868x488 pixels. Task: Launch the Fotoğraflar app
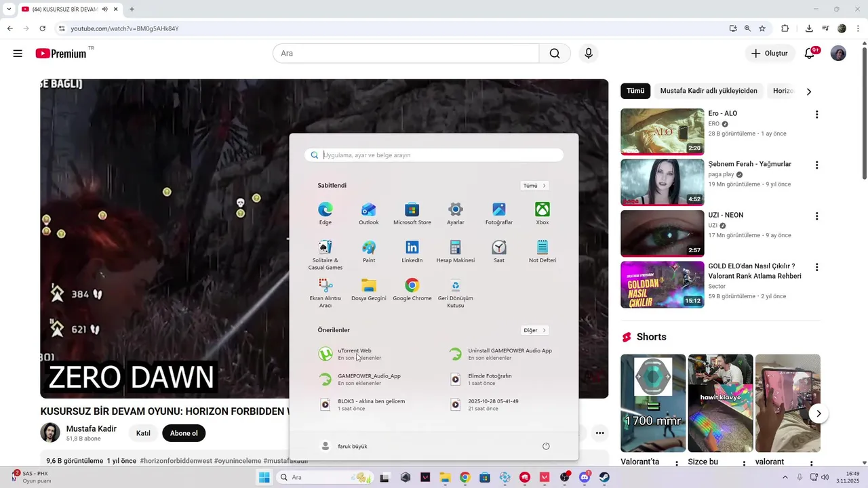[x=499, y=213]
